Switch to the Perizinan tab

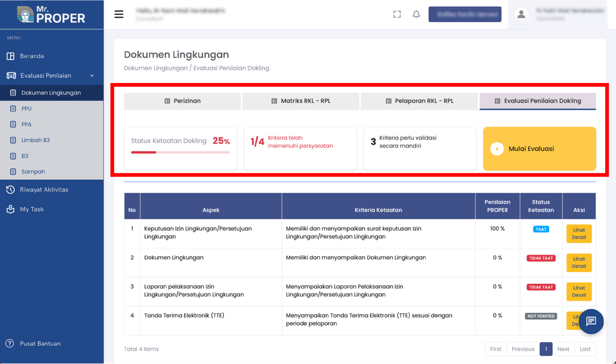[x=182, y=101]
